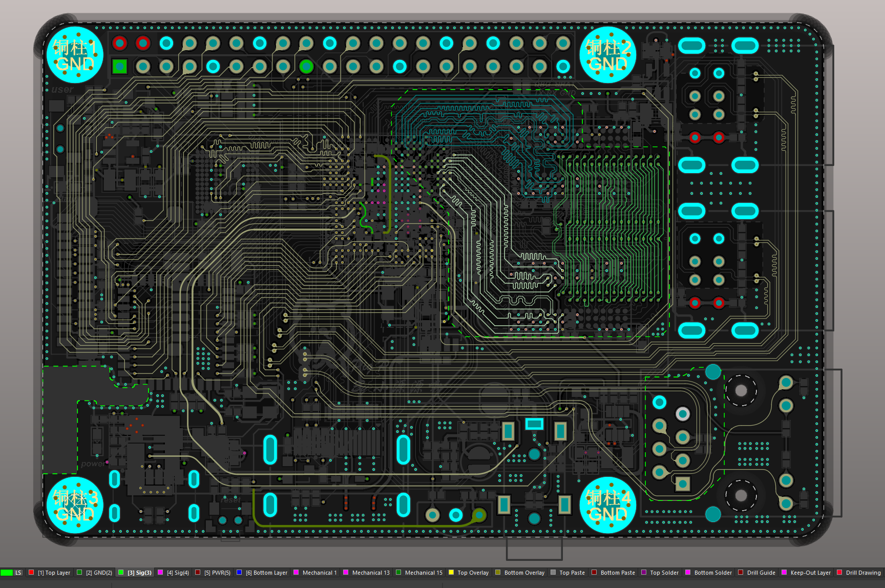Screen dimensions: 885x588
Task: Select the Drill Drawing layer tab
Action: [x=863, y=573]
